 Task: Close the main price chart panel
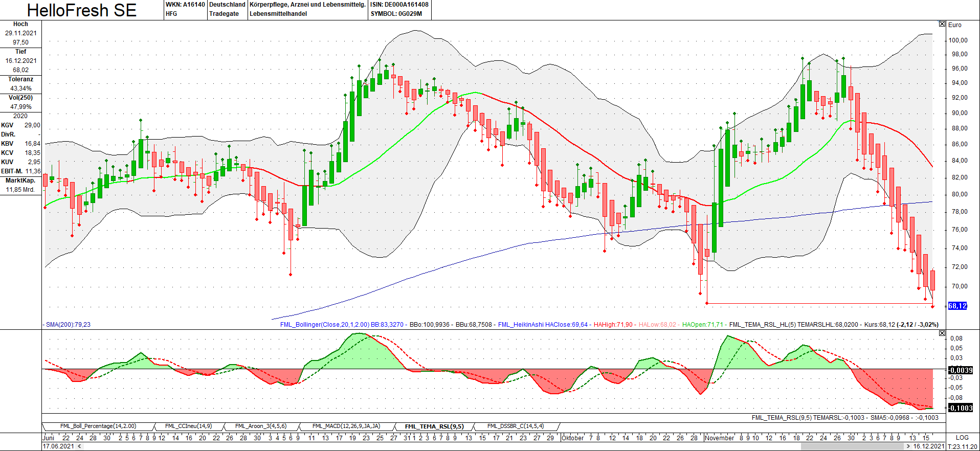(x=942, y=24)
